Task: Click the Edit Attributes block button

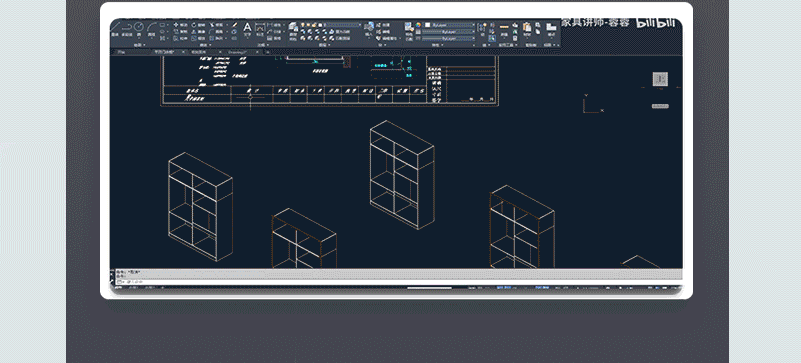Action: coord(388,38)
